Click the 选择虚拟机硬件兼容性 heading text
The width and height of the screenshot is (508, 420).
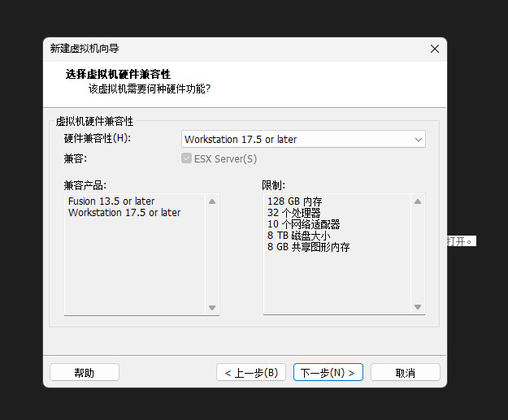(118, 74)
